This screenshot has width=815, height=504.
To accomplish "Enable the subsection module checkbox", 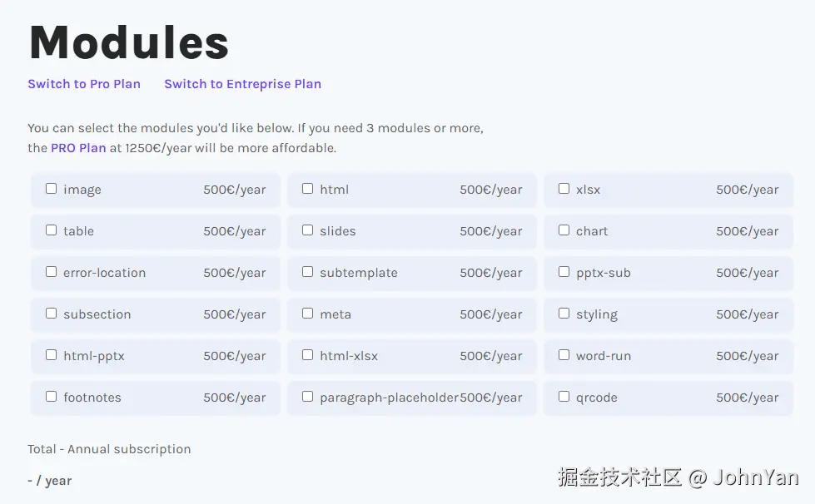I will pos(51,314).
